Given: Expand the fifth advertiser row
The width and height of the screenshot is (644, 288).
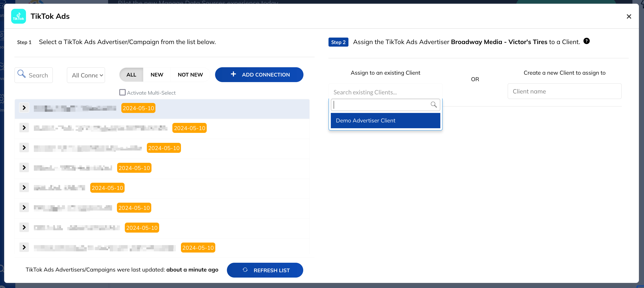Looking at the screenshot, I should pyautogui.click(x=24, y=188).
